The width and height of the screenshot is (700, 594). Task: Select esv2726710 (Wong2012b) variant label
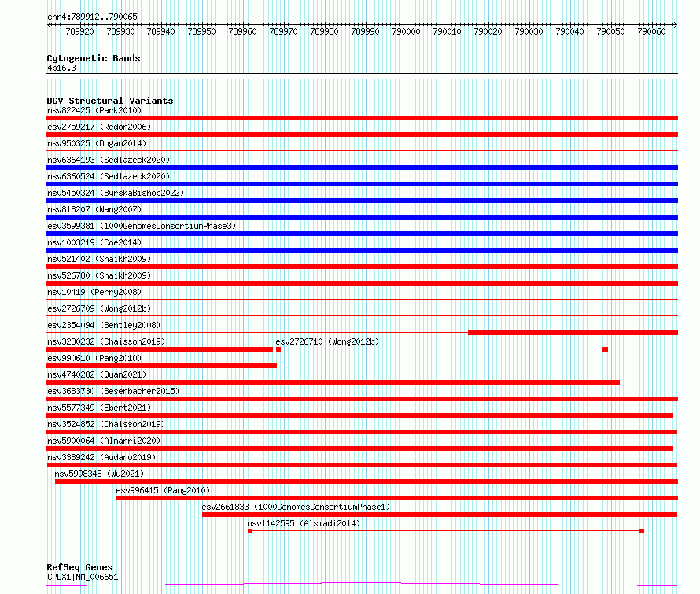pos(327,341)
